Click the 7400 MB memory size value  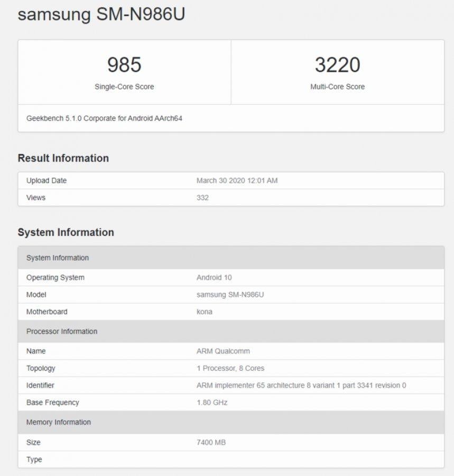[x=211, y=442]
